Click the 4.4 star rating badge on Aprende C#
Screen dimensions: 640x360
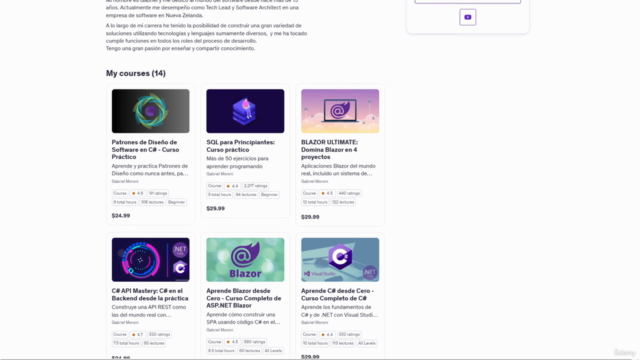click(327, 334)
